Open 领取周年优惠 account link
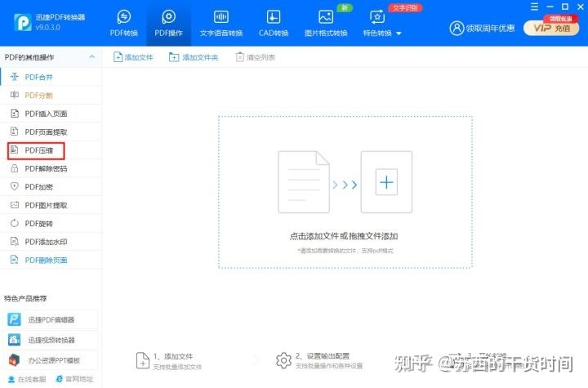This screenshot has width=588, height=388. [483, 28]
